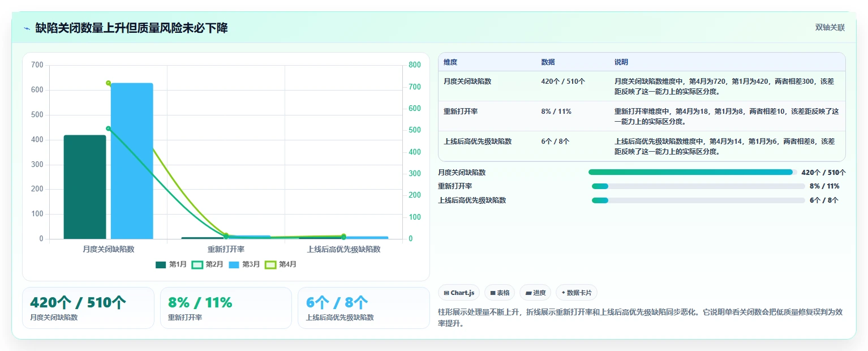This screenshot has height=351, width=868.
Task: Click the 维度 column header
Action: click(450, 62)
